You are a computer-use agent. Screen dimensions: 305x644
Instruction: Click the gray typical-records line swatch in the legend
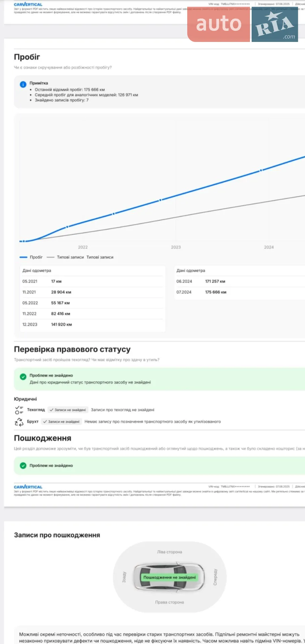tap(50, 257)
